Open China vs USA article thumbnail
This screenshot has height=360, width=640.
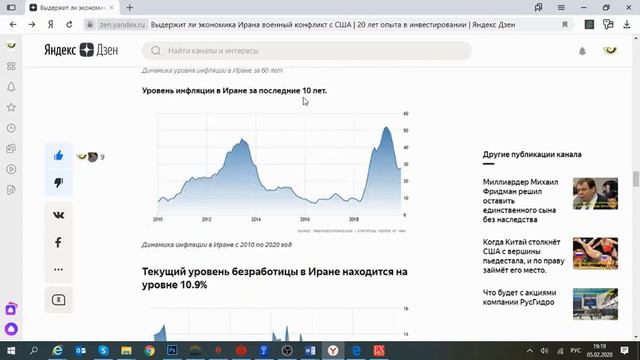pos(595,253)
